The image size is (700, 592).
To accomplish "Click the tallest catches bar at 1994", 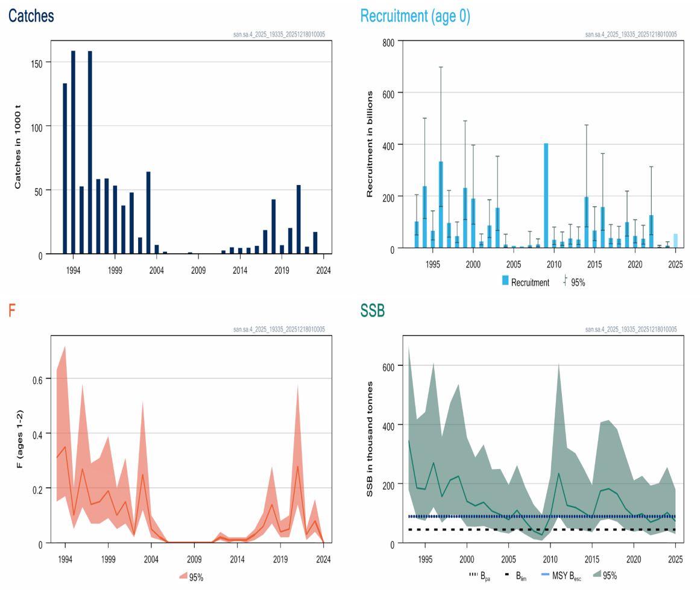I will point(74,153).
